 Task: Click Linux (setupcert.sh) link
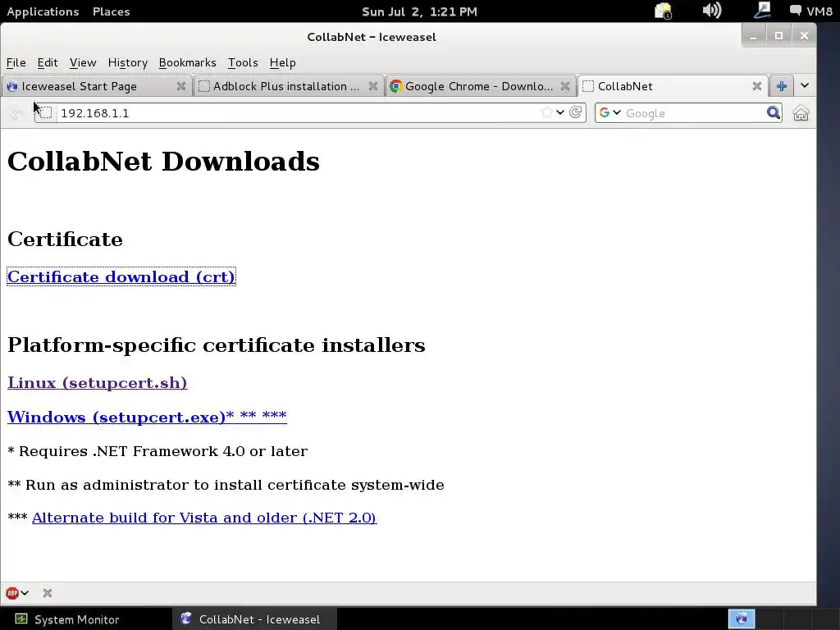tap(98, 382)
